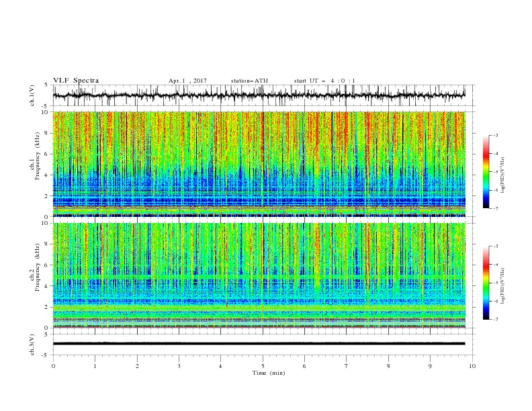Click the ch.2 spectrogram panel
The width and height of the screenshot is (532, 411).
click(259, 275)
